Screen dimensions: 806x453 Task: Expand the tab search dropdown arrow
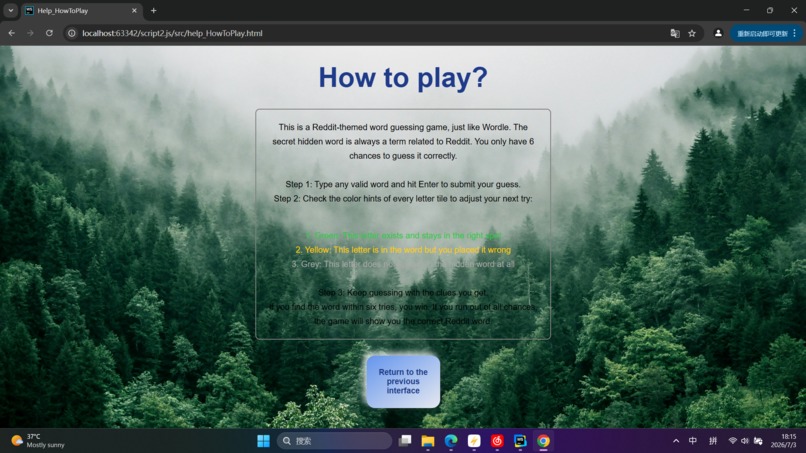pos(10,10)
